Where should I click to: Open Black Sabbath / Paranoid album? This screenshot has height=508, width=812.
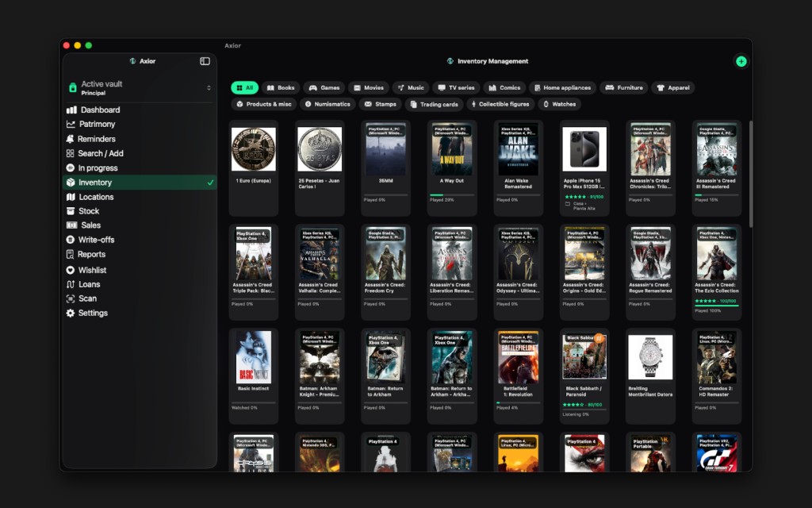pos(584,375)
